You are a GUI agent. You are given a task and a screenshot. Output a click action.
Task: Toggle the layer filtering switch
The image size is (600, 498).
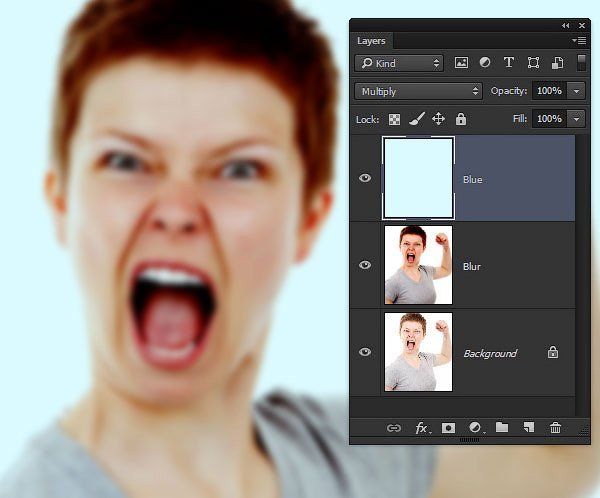581,63
